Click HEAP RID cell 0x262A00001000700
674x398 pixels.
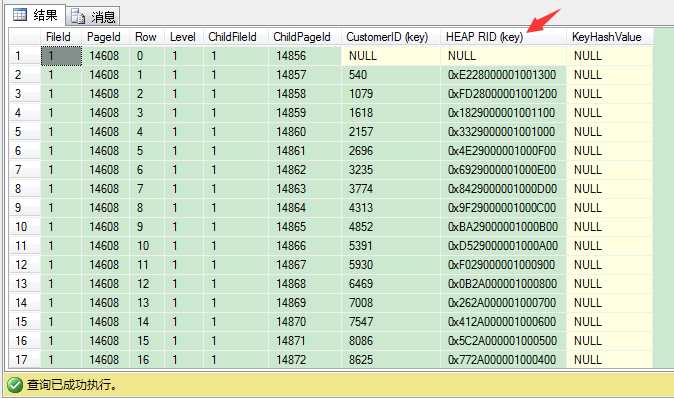(x=503, y=303)
